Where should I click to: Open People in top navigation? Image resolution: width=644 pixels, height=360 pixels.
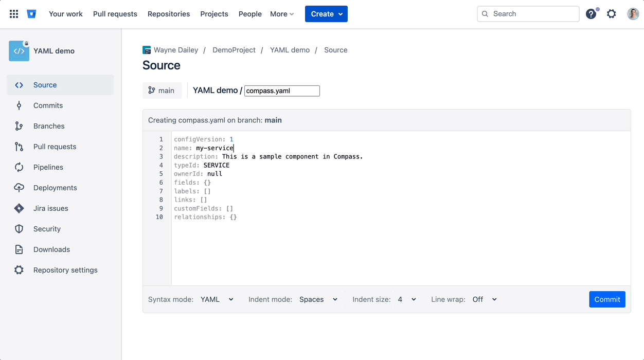pos(250,14)
